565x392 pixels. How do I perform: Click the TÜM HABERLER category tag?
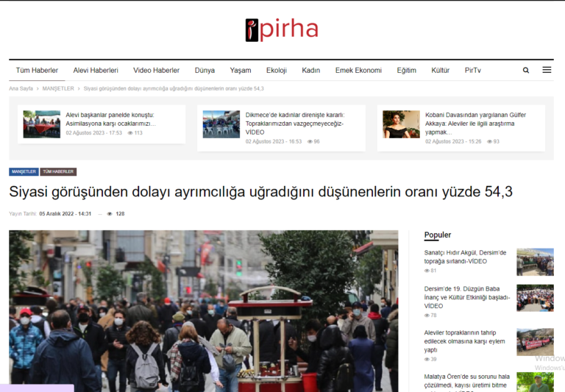(58, 171)
